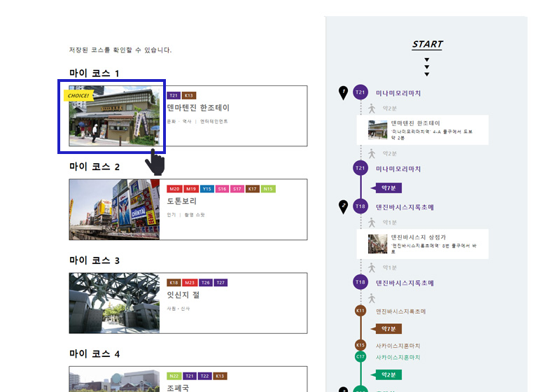Select T21 station circle beside pin 1
Screen dimensions: 560x392
tap(360, 92)
